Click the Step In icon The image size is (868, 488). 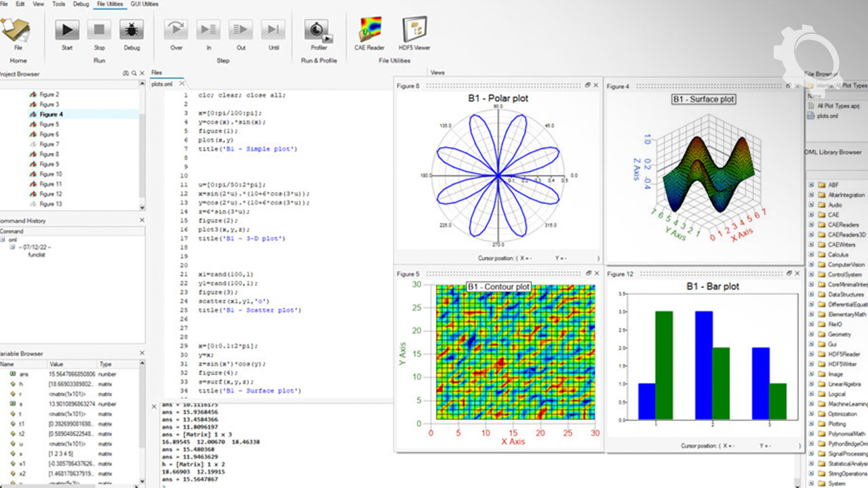[x=208, y=30]
